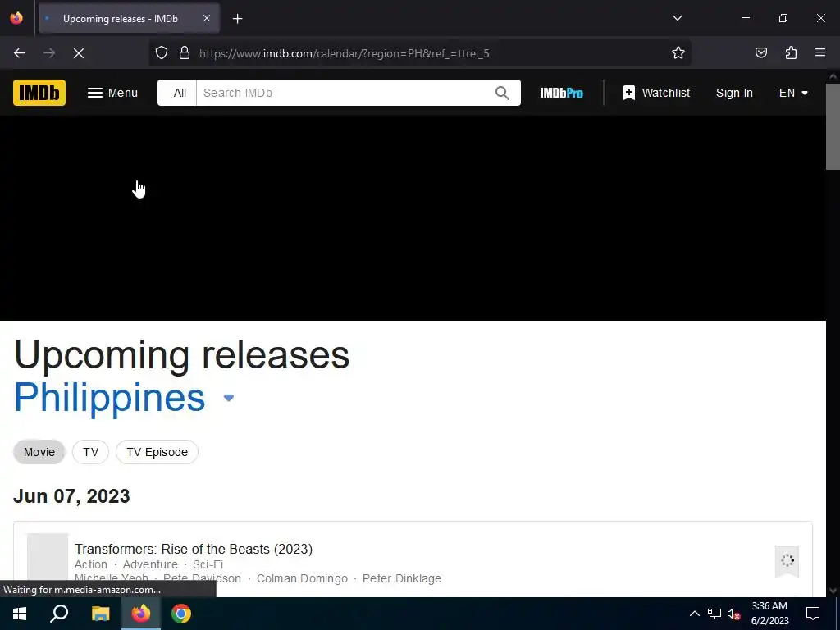
Task: Open IMDbPro link
Action: coord(561,93)
